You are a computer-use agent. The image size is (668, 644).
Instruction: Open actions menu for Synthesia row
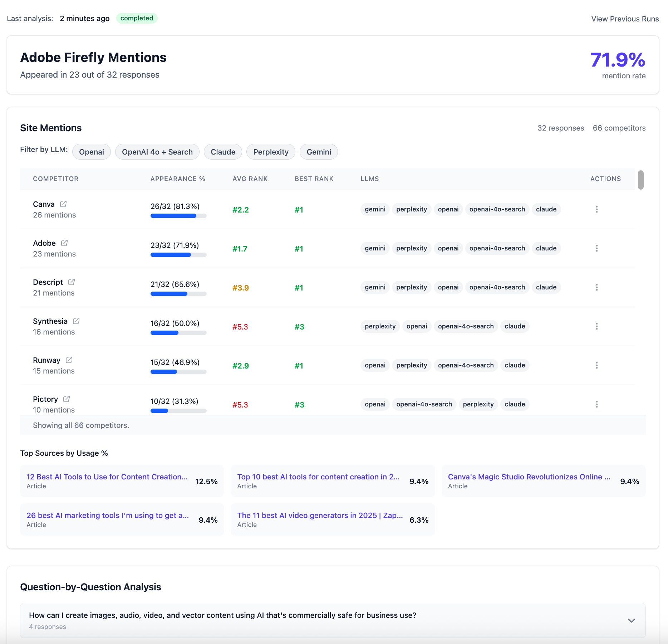(x=596, y=326)
